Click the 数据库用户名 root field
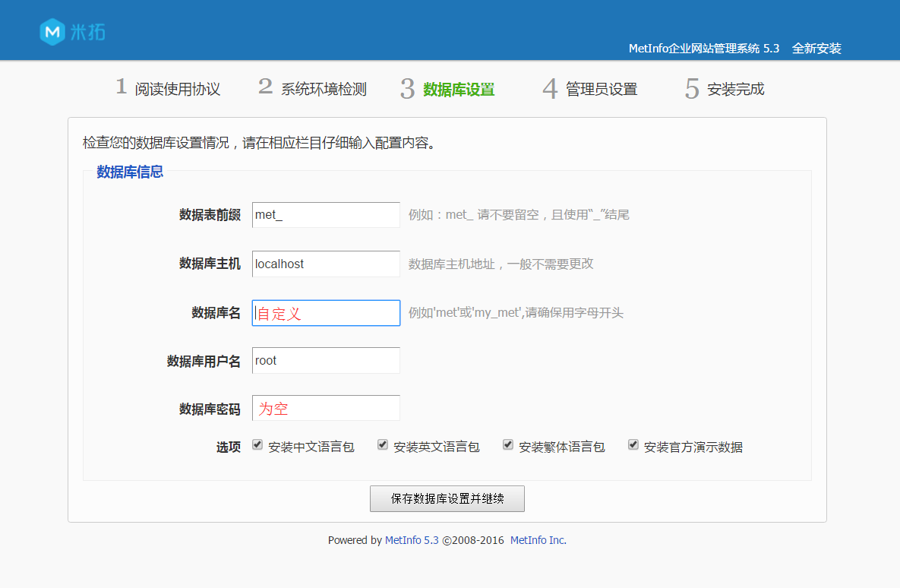 326,361
